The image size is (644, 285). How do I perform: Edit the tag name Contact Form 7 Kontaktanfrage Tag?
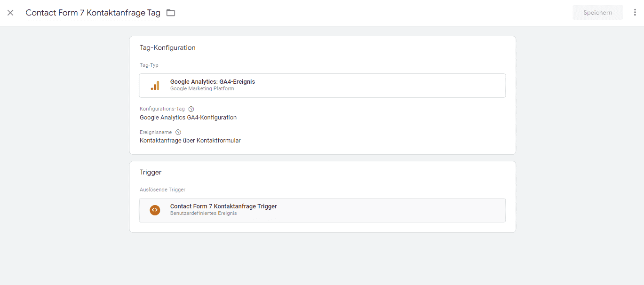tap(93, 13)
